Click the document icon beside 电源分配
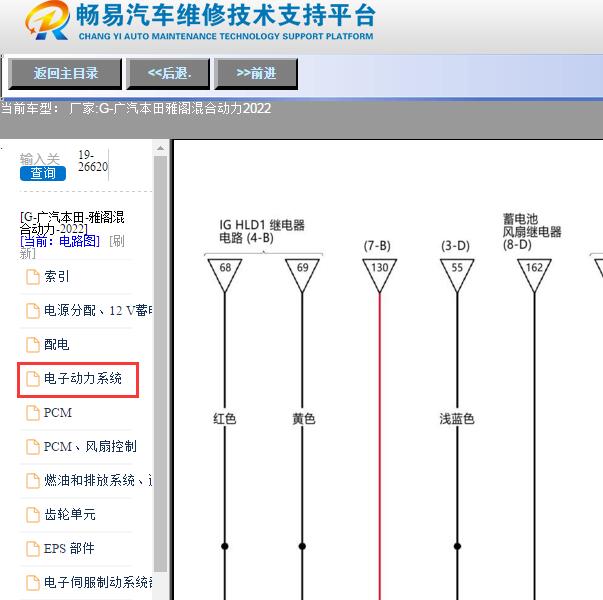 33,311
